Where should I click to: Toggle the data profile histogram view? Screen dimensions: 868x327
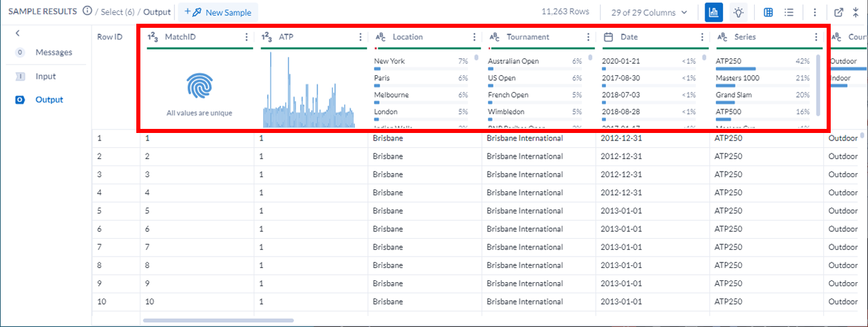[x=713, y=12]
